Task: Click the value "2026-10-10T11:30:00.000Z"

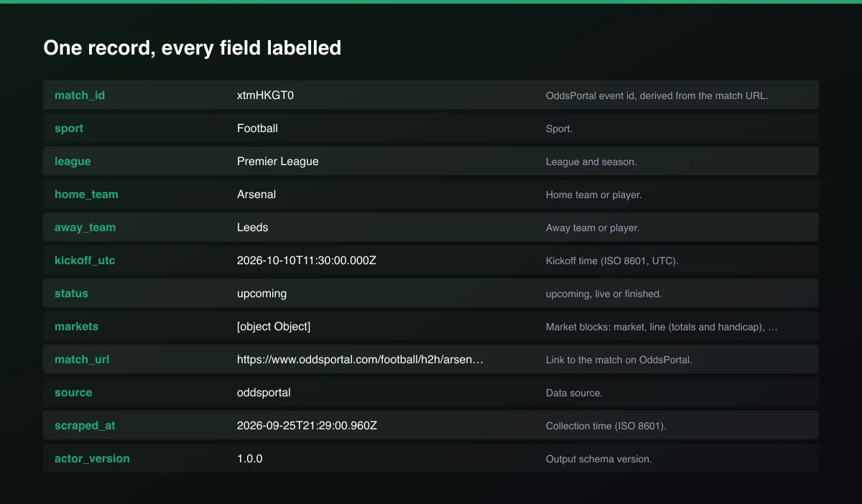Action: click(x=307, y=261)
